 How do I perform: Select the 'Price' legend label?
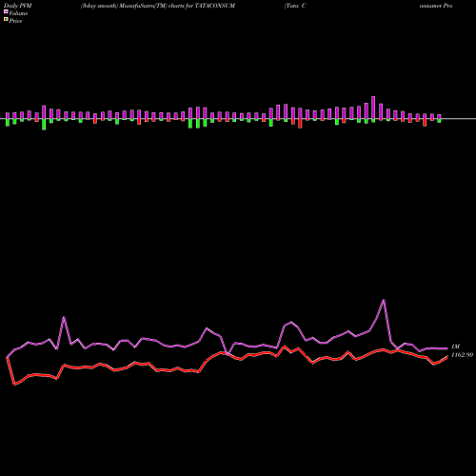point(15,21)
